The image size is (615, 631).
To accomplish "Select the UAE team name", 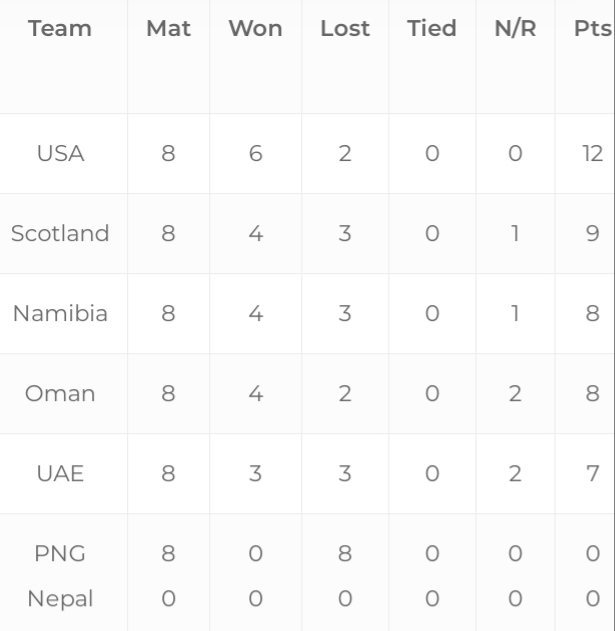I will tap(60, 474).
